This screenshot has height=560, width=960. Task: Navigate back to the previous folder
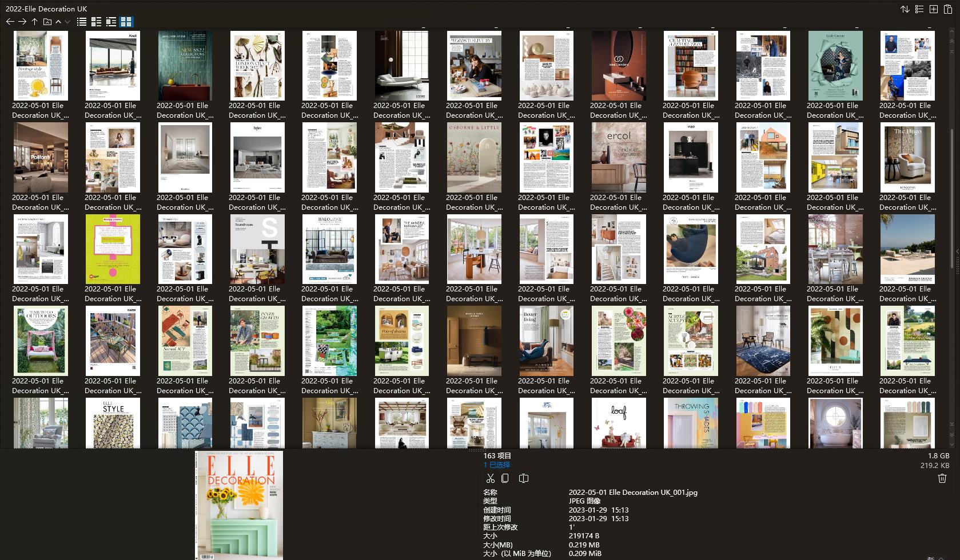click(x=10, y=22)
